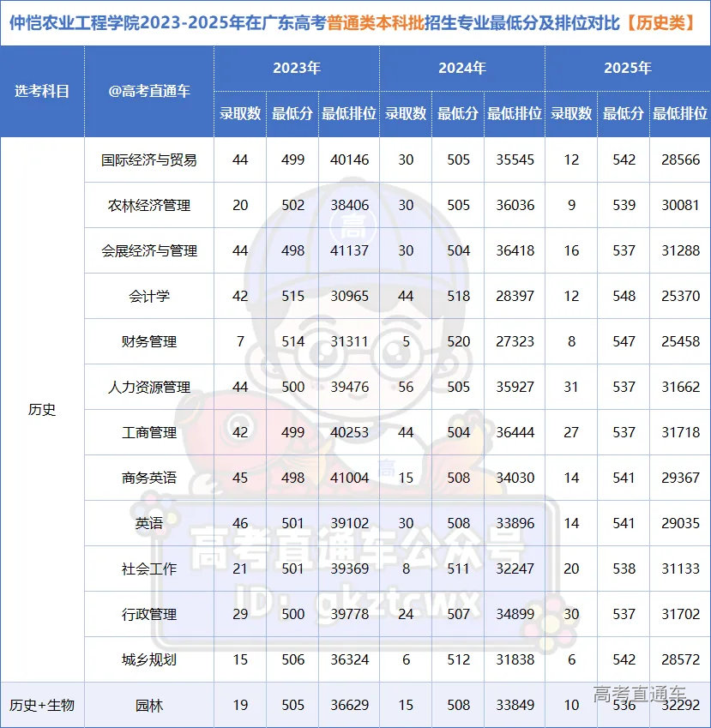
Task: Click the 2024 会计学 lowest score 518
Action: tap(458, 296)
